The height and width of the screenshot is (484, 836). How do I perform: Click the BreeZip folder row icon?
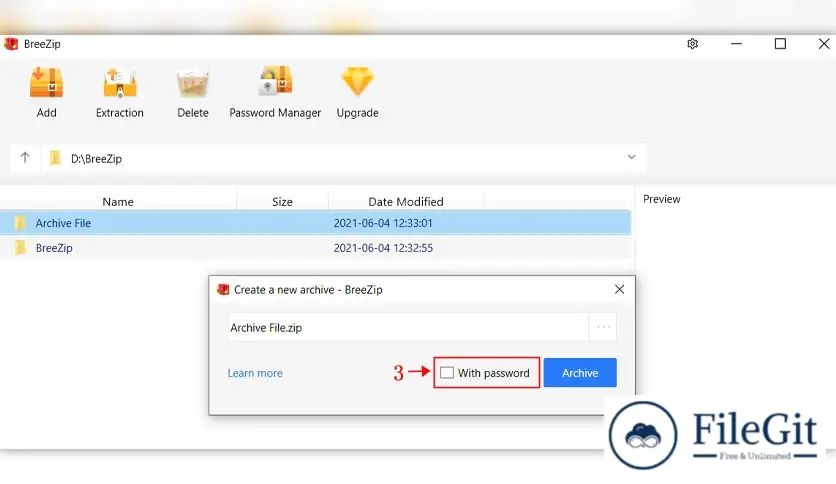[20, 248]
